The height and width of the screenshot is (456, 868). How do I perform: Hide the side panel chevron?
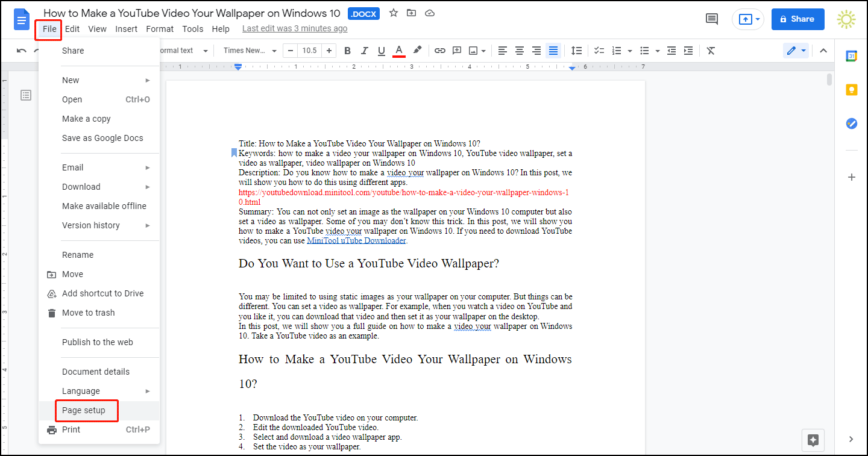851,439
